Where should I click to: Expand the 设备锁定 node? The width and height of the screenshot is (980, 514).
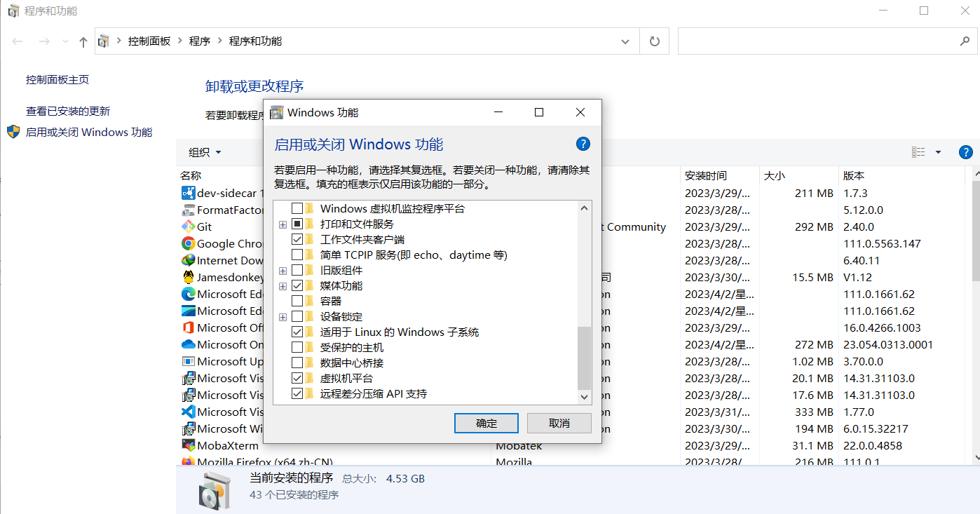pos(283,317)
